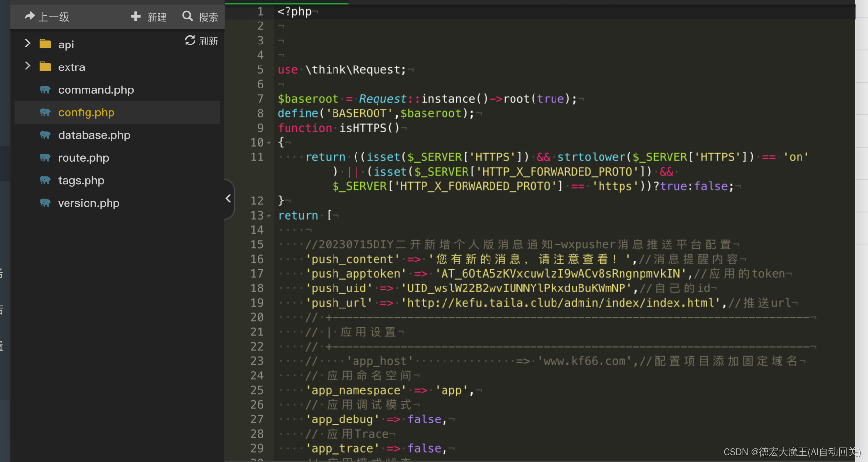Screen dimensions: 868x462
Task: Click the extra folder icon
Action: [45, 66]
